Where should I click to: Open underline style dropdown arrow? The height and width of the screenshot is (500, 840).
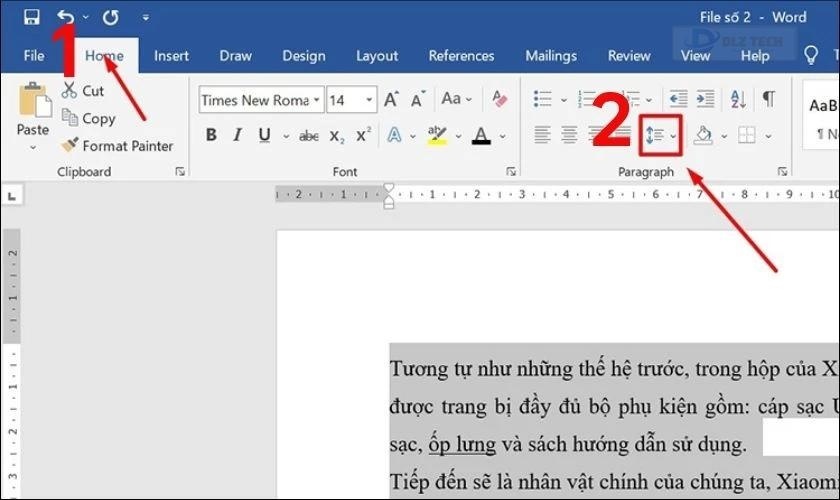[x=286, y=136]
